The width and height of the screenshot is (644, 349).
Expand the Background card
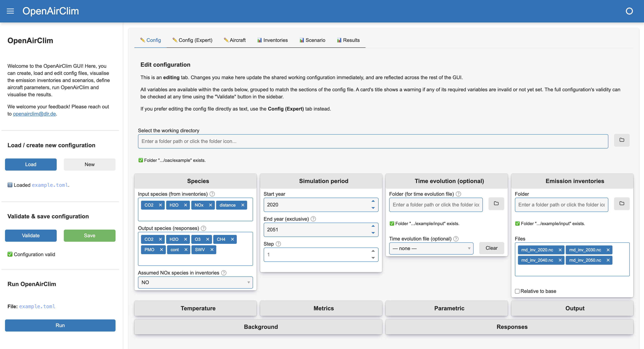(258, 327)
